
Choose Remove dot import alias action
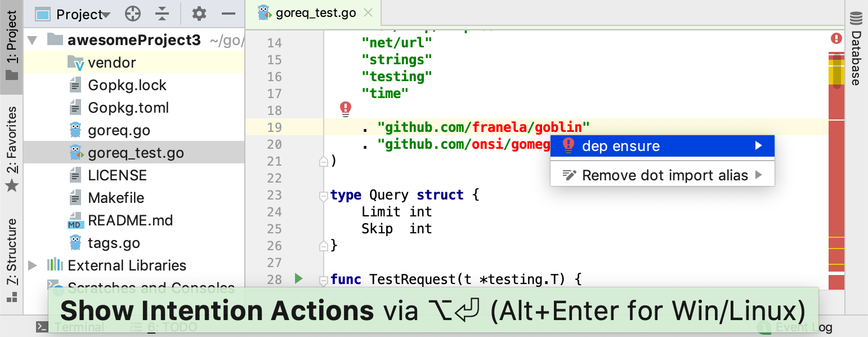663,175
